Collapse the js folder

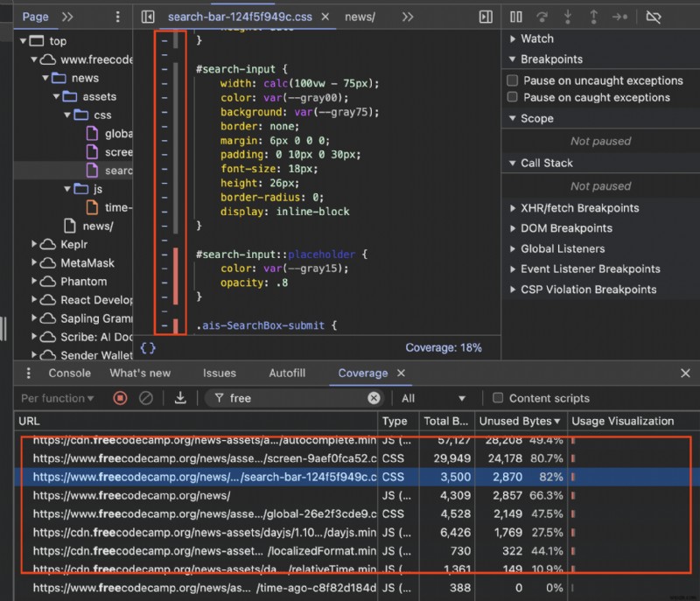pyautogui.click(x=67, y=189)
